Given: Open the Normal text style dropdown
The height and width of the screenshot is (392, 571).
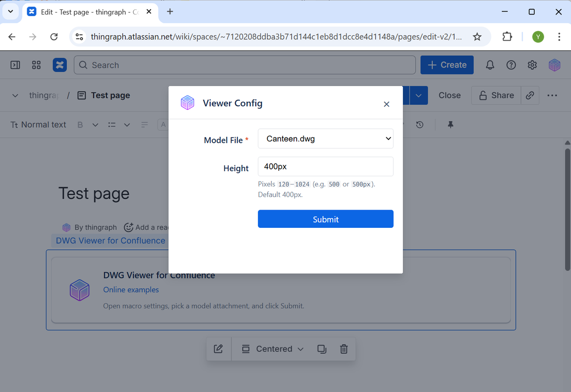Looking at the screenshot, I should [x=38, y=125].
